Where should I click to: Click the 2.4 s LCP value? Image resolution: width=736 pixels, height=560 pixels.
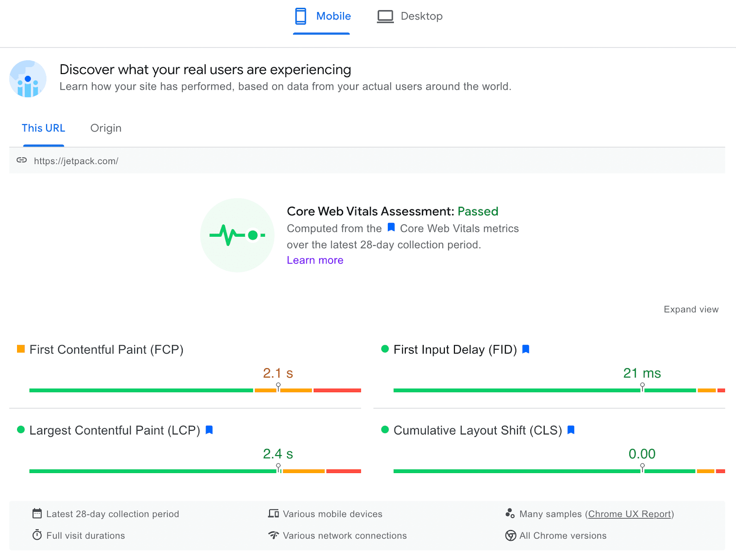[x=278, y=454]
